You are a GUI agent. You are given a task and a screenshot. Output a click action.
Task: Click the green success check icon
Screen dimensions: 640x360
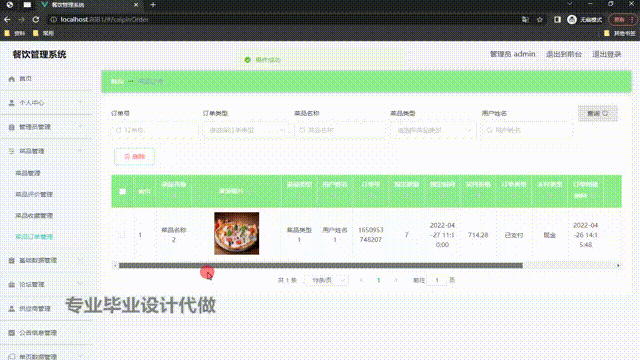coord(247,60)
